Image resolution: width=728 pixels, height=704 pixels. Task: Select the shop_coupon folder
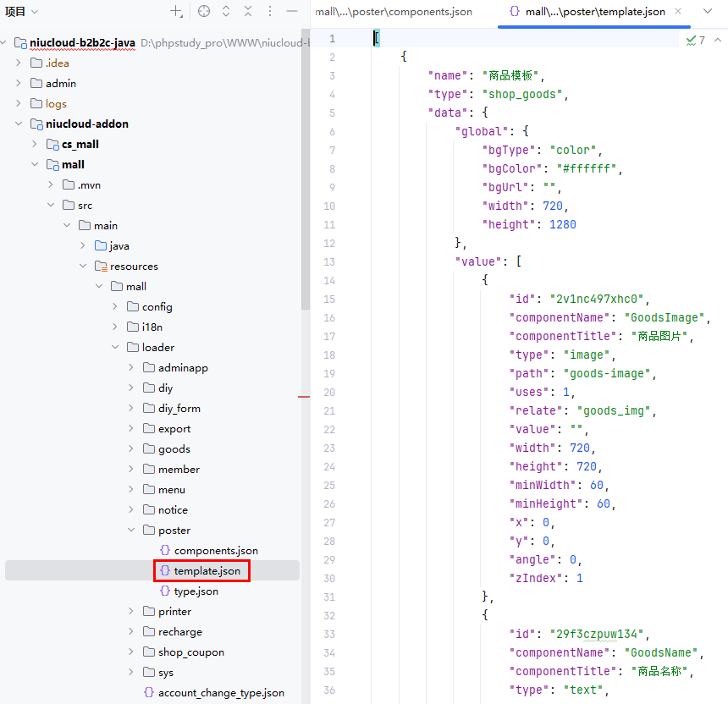coord(190,652)
